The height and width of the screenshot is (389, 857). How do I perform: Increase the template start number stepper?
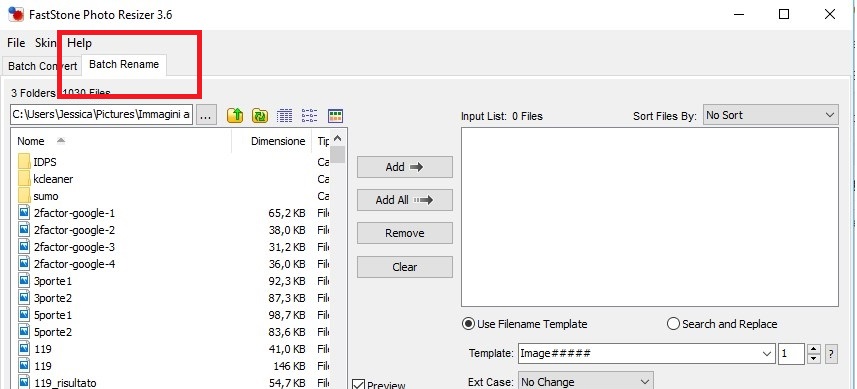814,349
